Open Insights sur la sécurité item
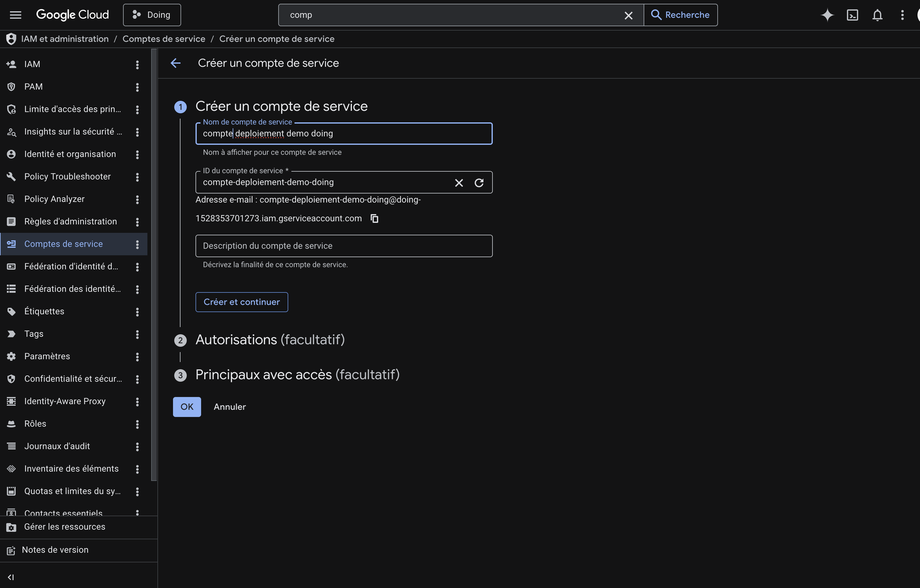The width and height of the screenshot is (920, 588). click(x=74, y=132)
